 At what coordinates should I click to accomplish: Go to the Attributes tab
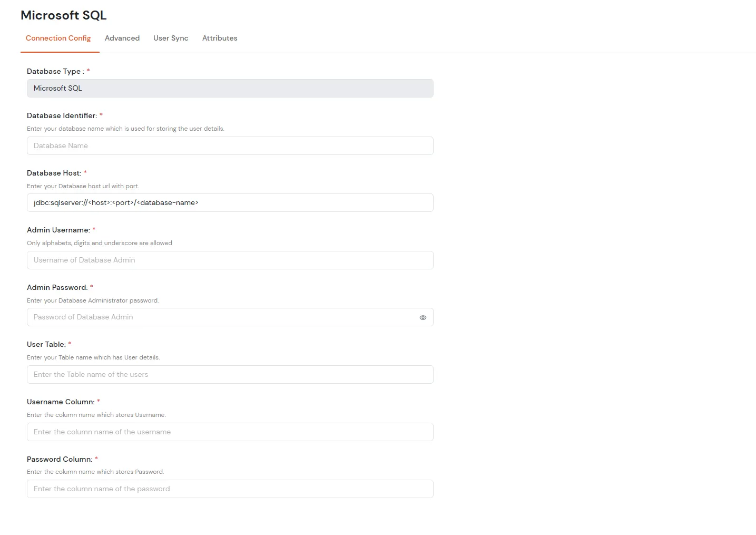pyautogui.click(x=220, y=38)
